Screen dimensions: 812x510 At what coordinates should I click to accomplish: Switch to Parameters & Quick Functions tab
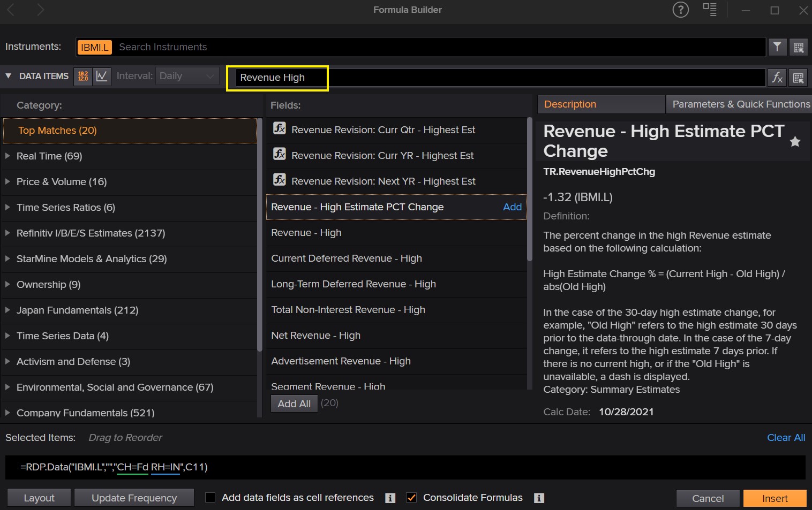click(x=739, y=104)
